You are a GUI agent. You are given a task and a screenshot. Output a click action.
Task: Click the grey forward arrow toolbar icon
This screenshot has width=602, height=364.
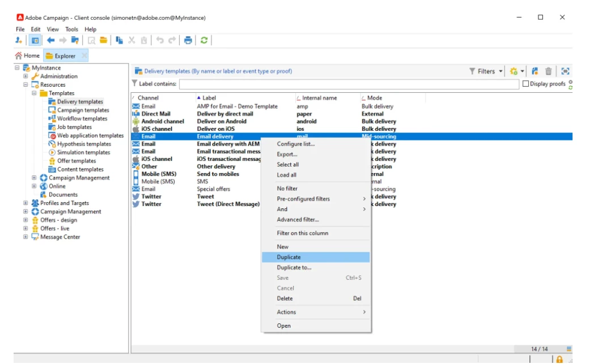coord(62,40)
